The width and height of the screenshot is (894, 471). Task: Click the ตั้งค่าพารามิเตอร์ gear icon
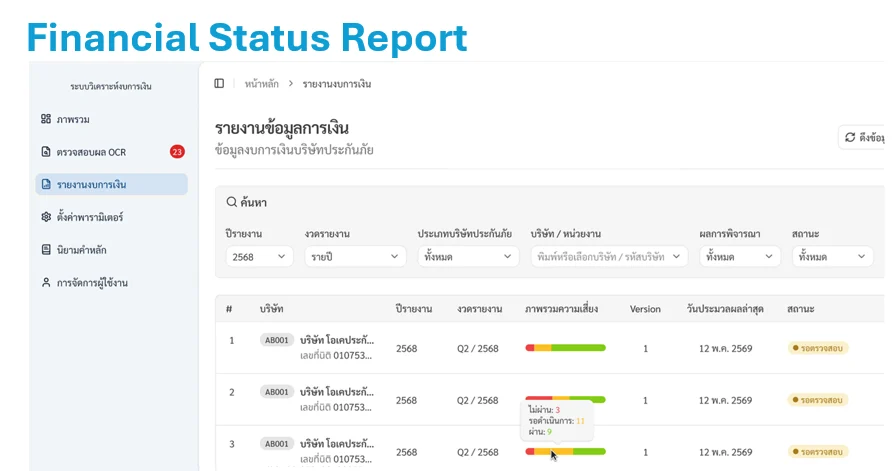pos(46,217)
